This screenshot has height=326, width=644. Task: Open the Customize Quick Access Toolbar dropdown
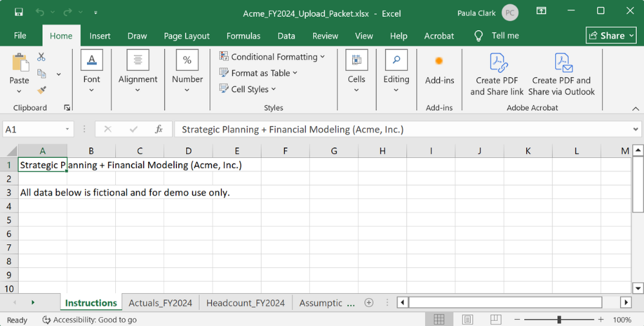click(95, 13)
